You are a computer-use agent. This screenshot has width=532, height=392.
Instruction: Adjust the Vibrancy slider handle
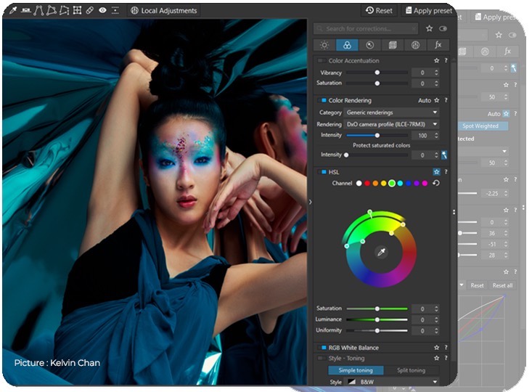tap(377, 73)
